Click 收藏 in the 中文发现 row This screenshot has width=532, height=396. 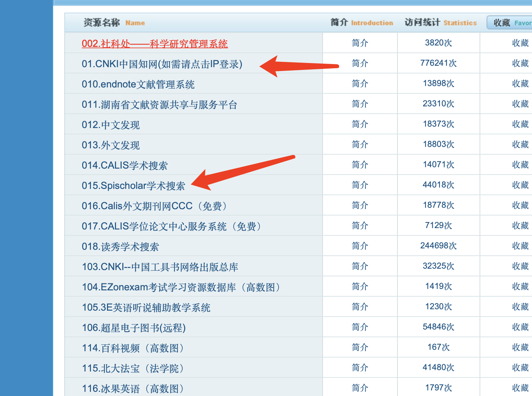[x=520, y=124]
